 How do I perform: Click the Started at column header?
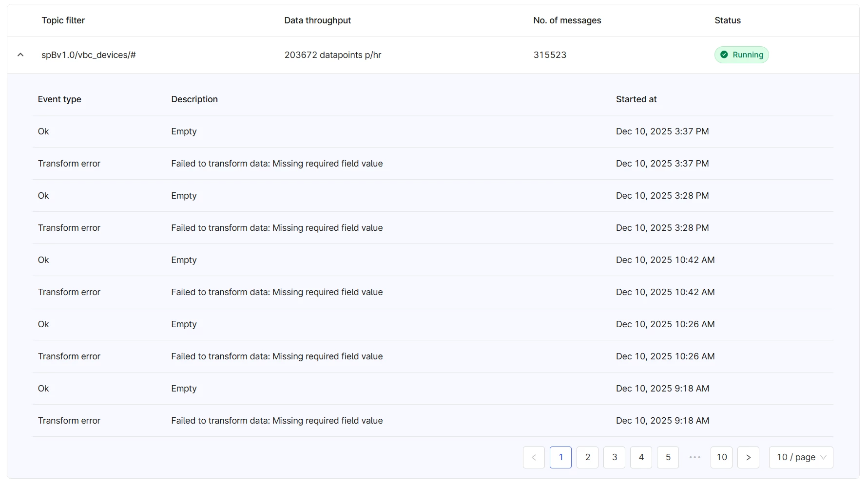(637, 99)
